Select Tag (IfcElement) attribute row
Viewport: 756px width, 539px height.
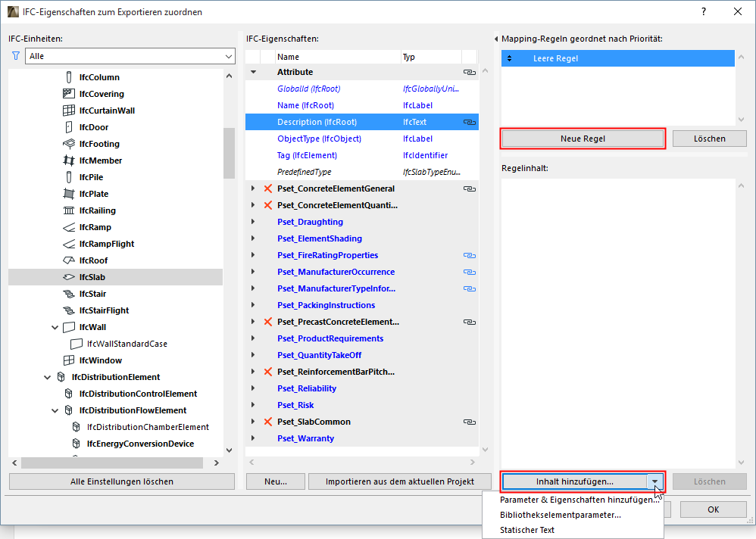click(x=361, y=155)
